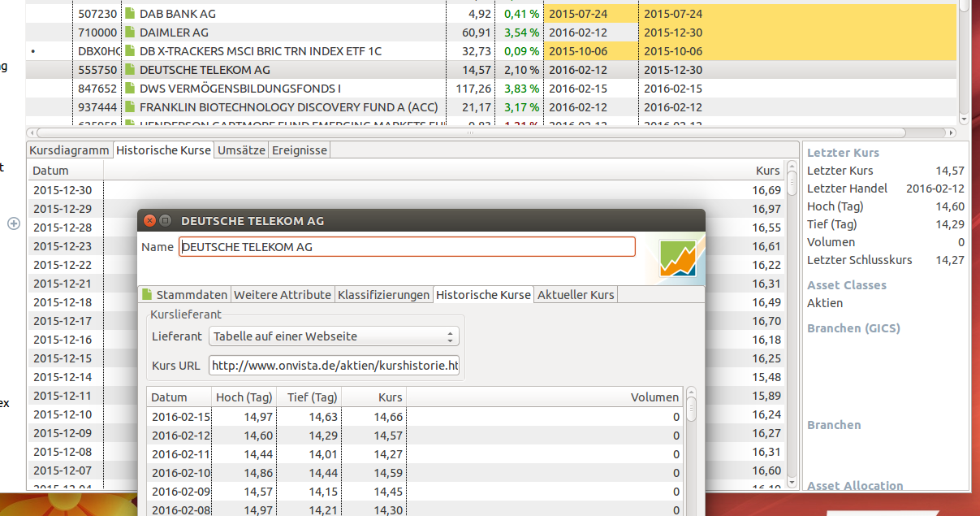Click the Letzter Schlusskurs value 14,27
980x516 pixels.
click(950, 260)
